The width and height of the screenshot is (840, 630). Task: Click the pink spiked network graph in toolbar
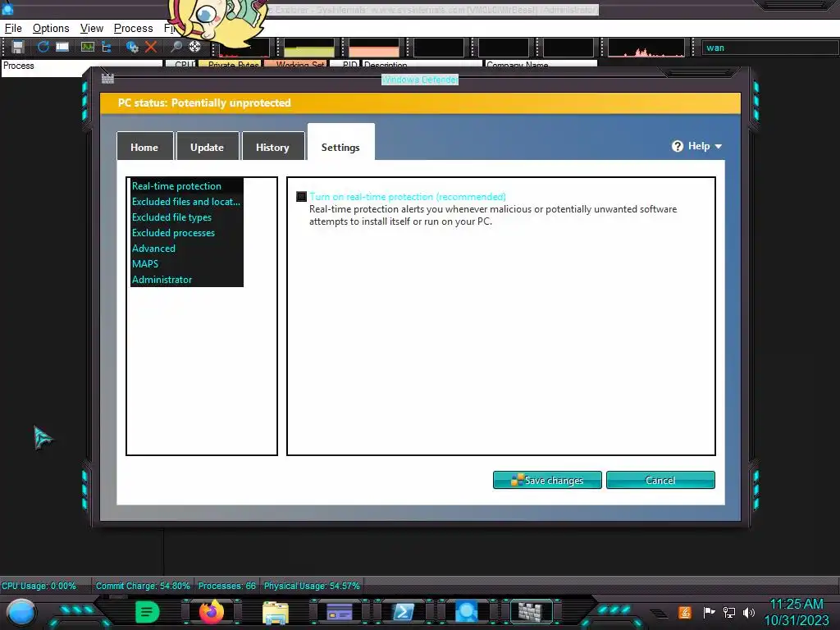(x=646, y=48)
